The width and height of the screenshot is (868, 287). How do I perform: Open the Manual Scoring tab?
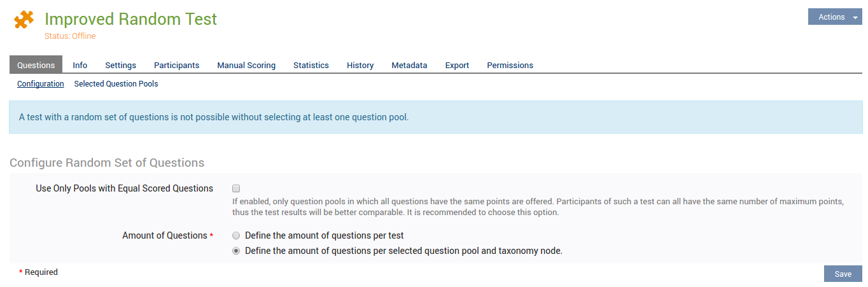click(246, 65)
